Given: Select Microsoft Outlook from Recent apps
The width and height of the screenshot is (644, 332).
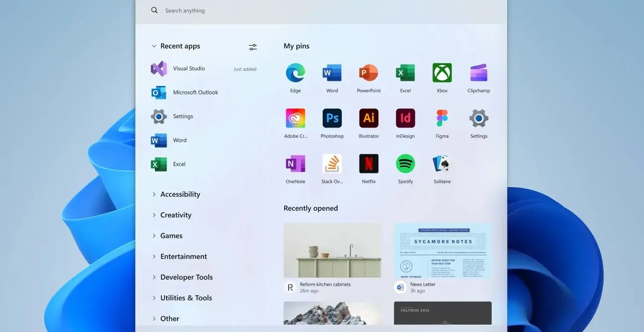Looking at the screenshot, I should [195, 93].
